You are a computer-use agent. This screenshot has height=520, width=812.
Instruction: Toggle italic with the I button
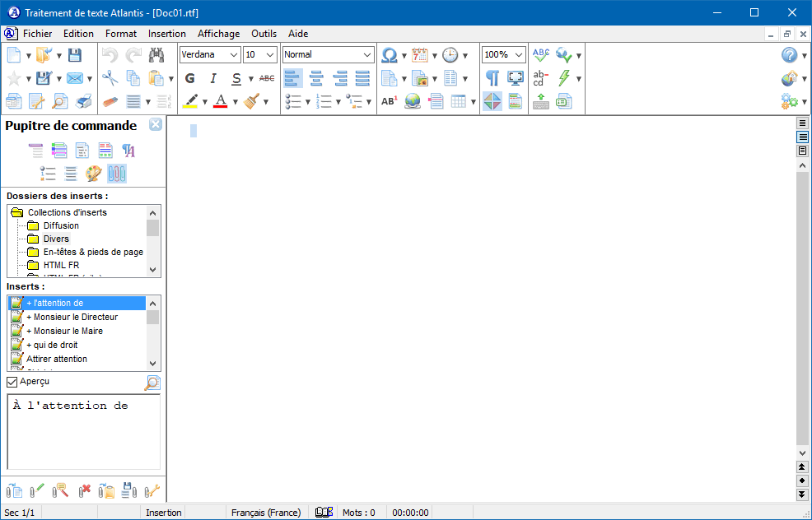[213, 78]
